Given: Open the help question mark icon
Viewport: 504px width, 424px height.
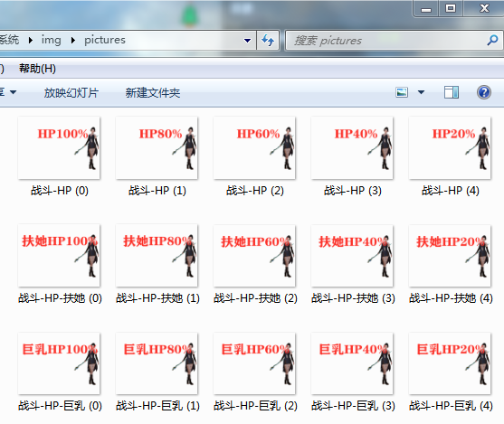Looking at the screenshot, I should [x=484, y=92].
